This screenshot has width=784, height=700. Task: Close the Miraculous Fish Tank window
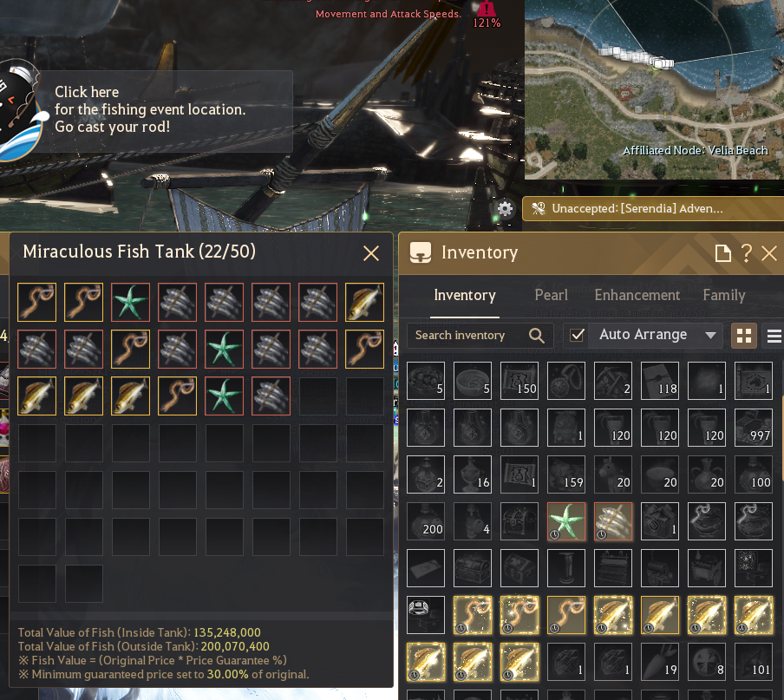pyautogui.click(x=371, y=253)
